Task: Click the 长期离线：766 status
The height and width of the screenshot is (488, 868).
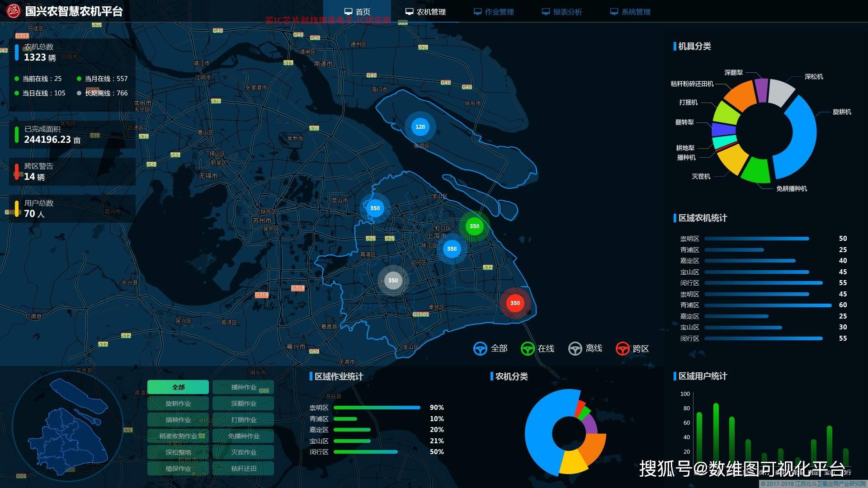Action: [102, 93]
